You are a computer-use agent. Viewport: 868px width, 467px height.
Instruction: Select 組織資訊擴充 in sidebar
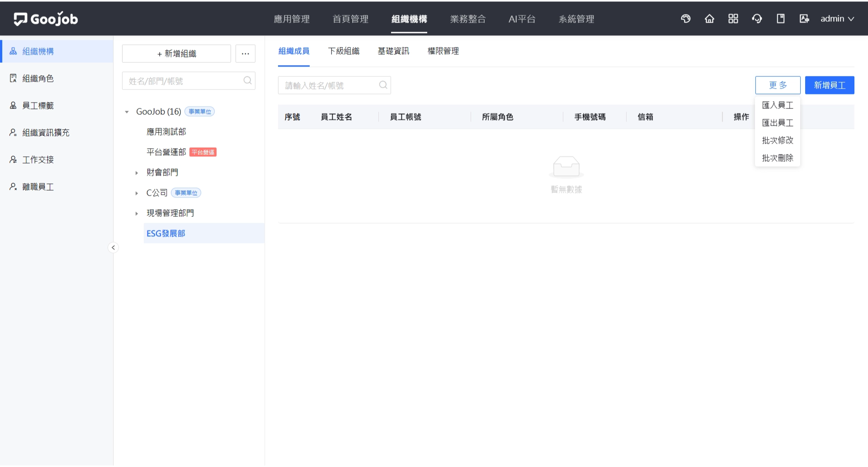(x=57, y=132)
